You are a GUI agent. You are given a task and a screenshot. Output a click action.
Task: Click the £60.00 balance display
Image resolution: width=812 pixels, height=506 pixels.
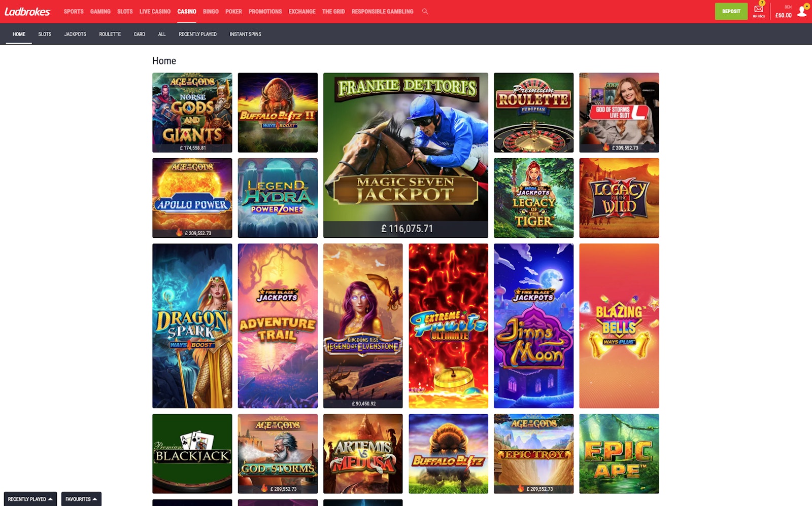coord(785,15)
